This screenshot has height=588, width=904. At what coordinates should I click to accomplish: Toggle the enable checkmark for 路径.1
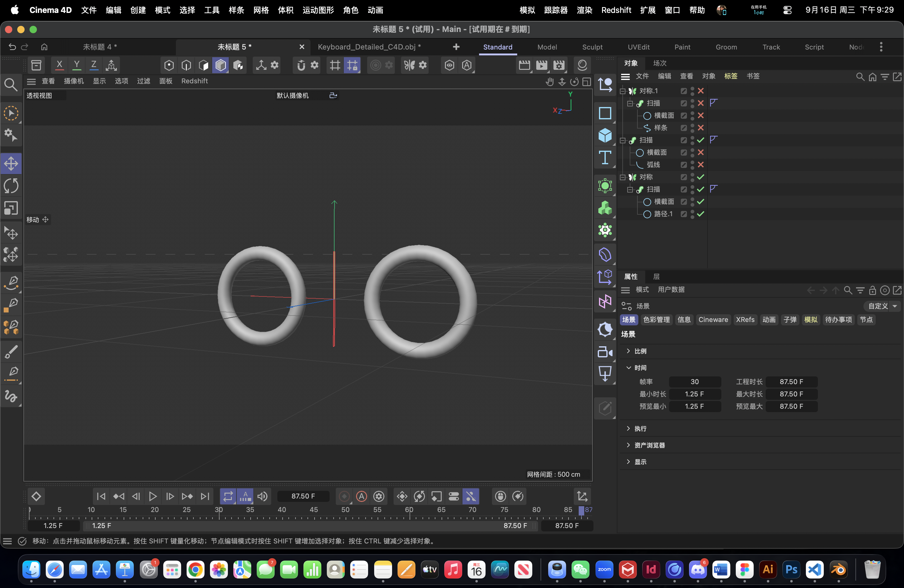[x=701, y=214]
